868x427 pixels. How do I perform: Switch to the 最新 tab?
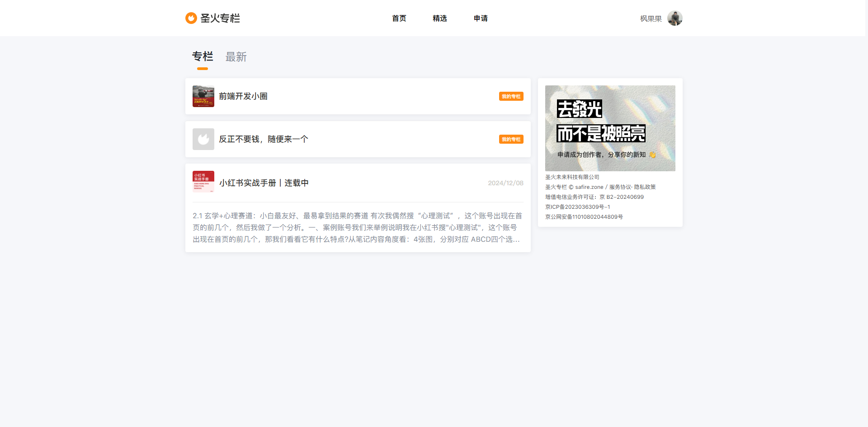point(236,57)
